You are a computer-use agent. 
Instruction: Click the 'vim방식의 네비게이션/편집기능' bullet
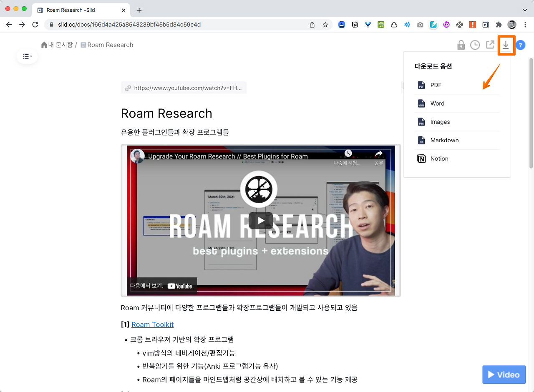[x=189, y=353]
